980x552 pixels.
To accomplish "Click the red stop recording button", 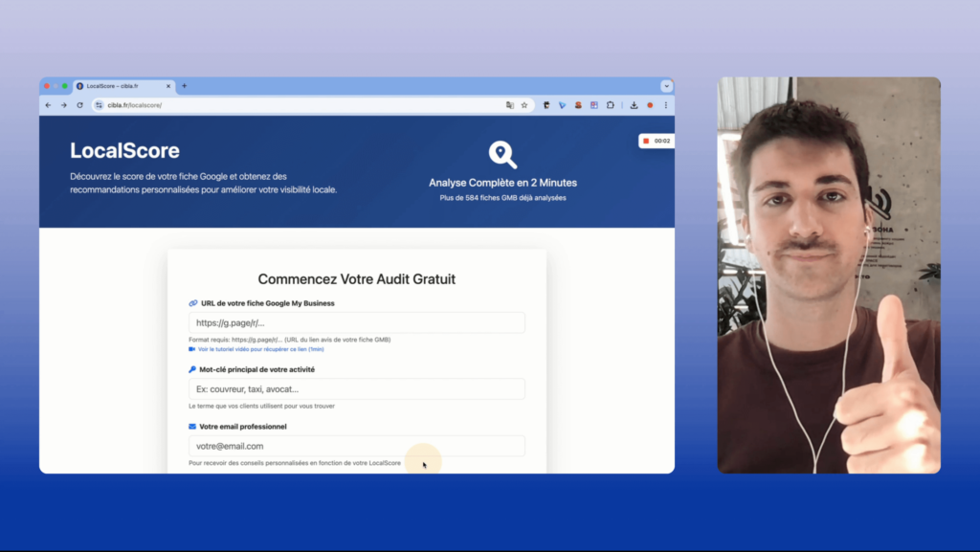I will [646, 141].
